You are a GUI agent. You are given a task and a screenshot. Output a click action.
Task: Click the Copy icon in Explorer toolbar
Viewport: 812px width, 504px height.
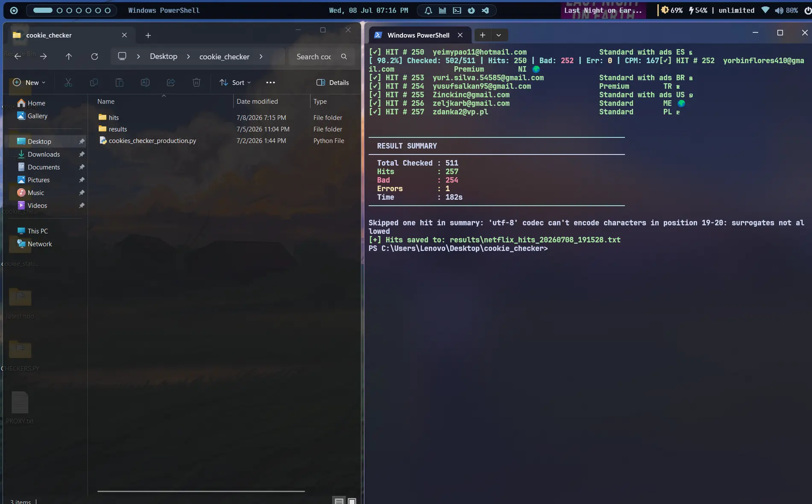[94, 82]
